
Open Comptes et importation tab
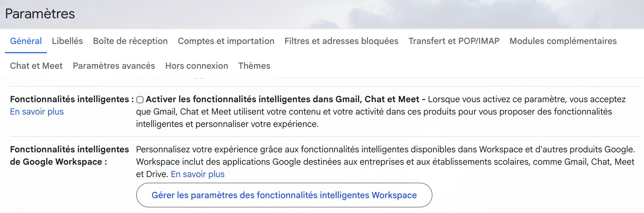226,41
